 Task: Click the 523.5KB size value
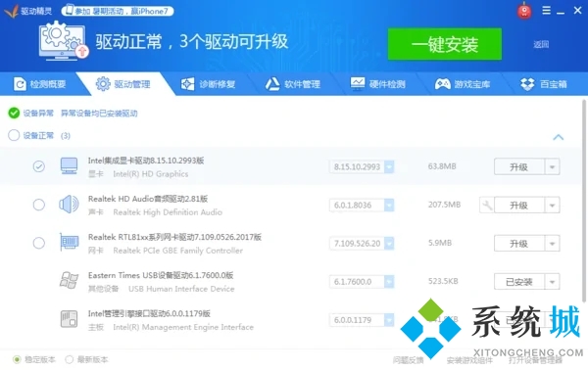[443, 281]
